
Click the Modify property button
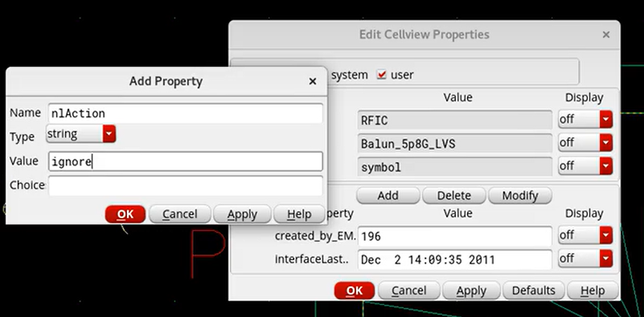(x=520, y=196)
